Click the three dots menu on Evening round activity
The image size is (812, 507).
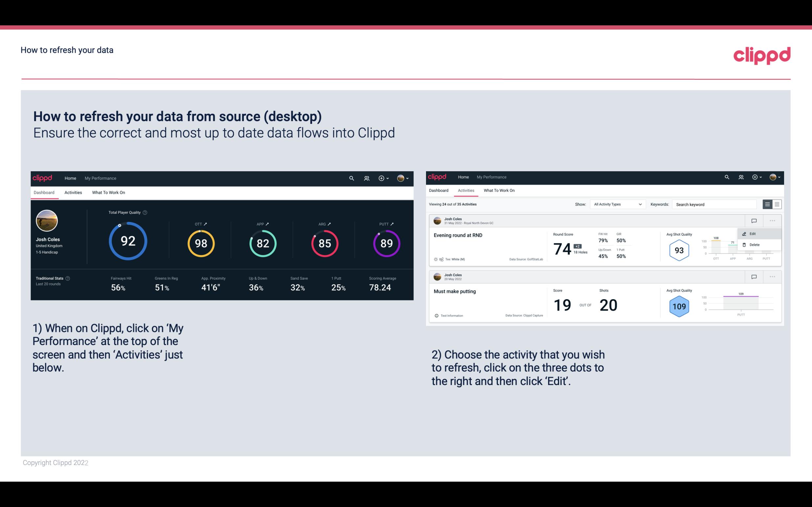(x=771, y=221)
